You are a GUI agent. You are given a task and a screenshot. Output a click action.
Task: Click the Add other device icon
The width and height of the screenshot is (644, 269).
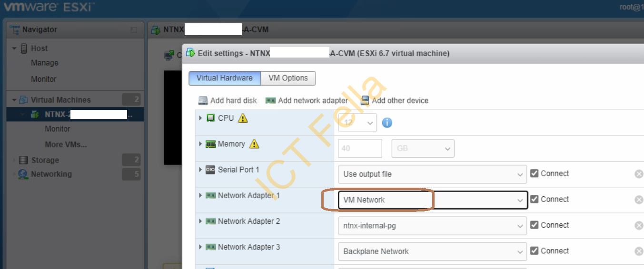[365, 100]
